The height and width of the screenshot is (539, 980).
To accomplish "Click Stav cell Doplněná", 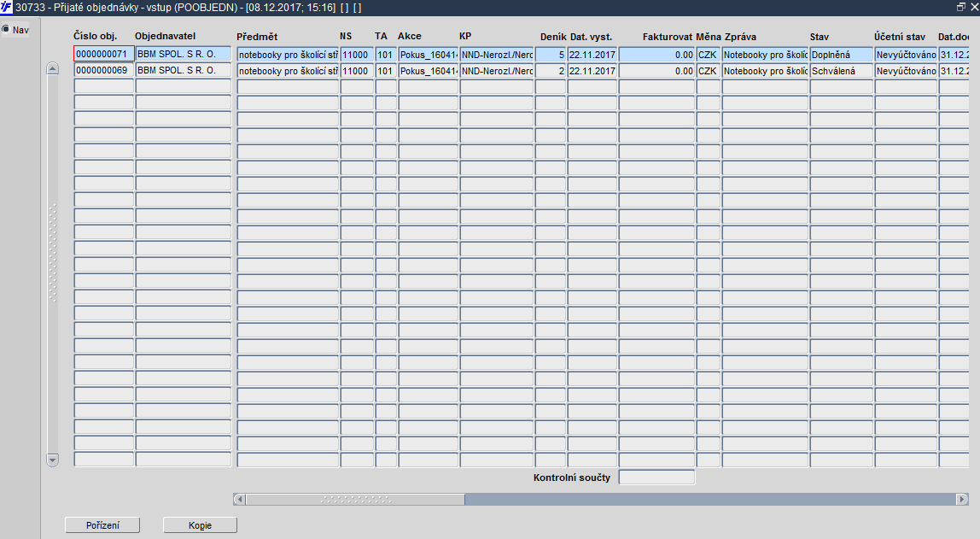I will 841,55.
